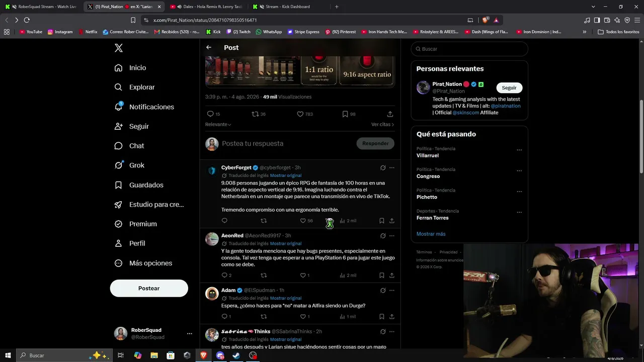Open the Ver citas link
Screen dimensions: 644x362
(382, 124)
